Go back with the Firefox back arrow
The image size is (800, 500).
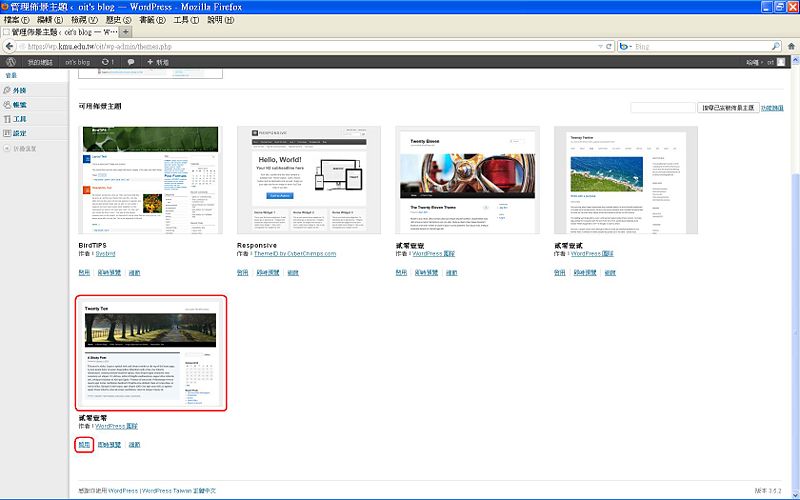10,46
